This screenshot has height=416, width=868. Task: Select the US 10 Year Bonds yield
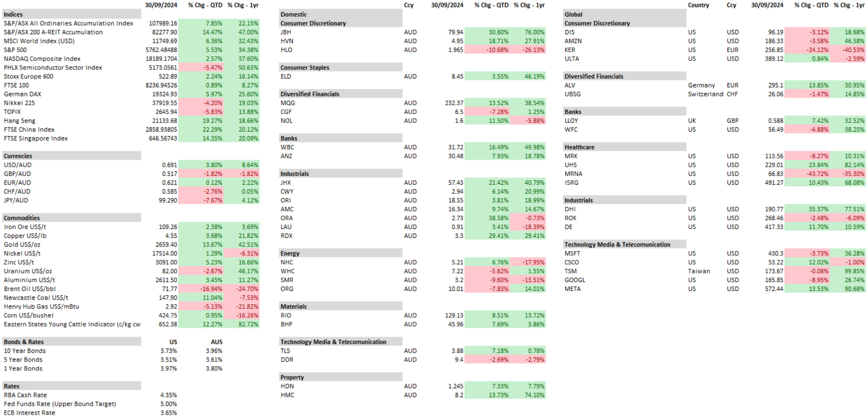(168, 351)
